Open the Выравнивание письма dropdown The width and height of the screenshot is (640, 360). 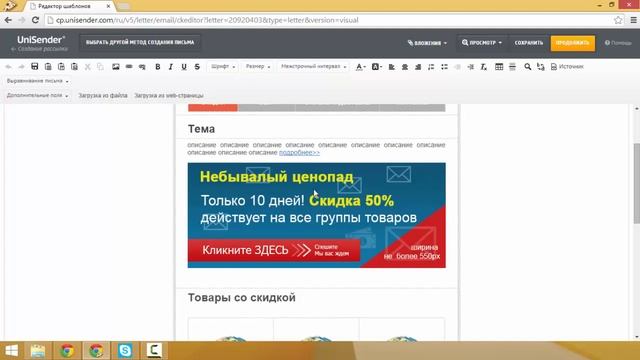37,81
